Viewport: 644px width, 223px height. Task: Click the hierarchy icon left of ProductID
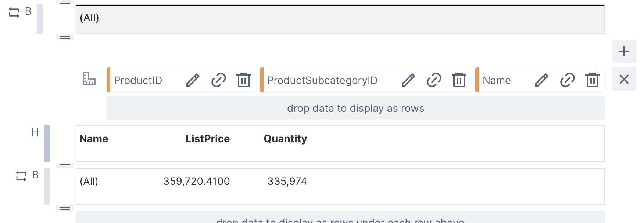pyautogui.click(x=89, y=79)
